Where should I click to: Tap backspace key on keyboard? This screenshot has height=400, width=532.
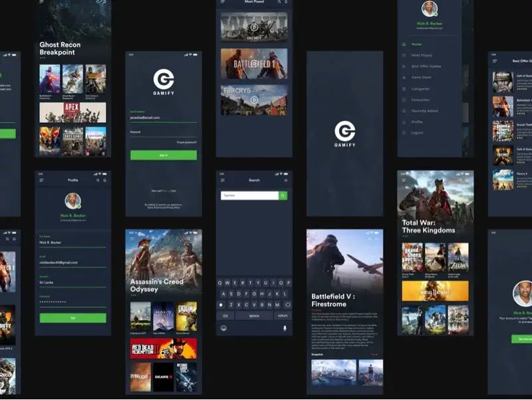287,305
